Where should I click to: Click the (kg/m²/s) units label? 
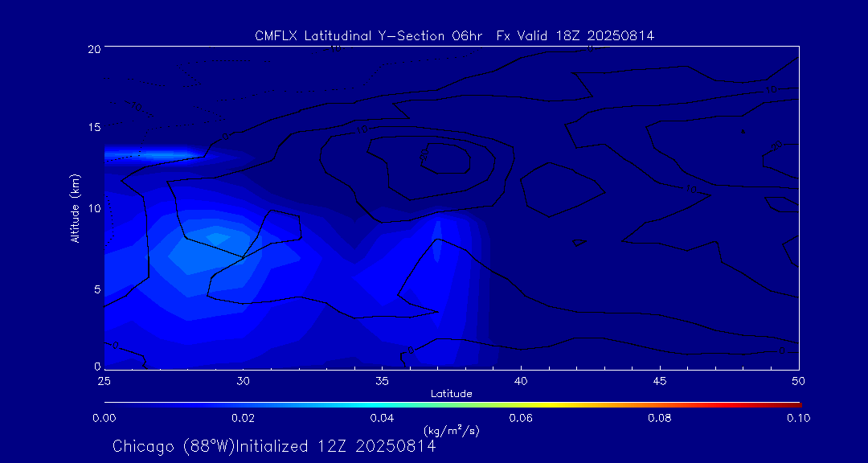click(451, 429)
